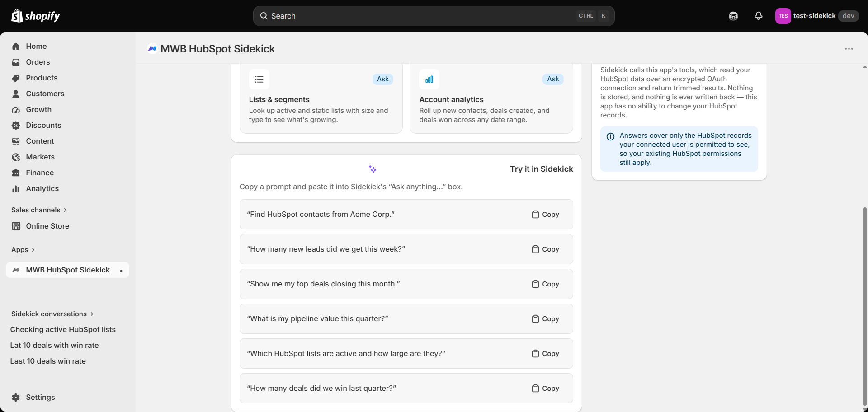Open Last 10 deals win rate conversation

[x=48, y=361]
